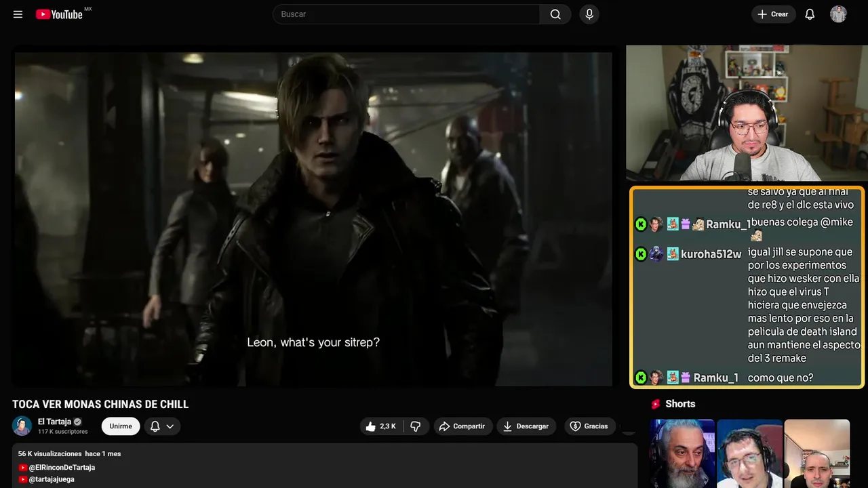The image size is (868, 488).
Task: Click the green K badge beside kuroha512w
Action: pos(640,254)
